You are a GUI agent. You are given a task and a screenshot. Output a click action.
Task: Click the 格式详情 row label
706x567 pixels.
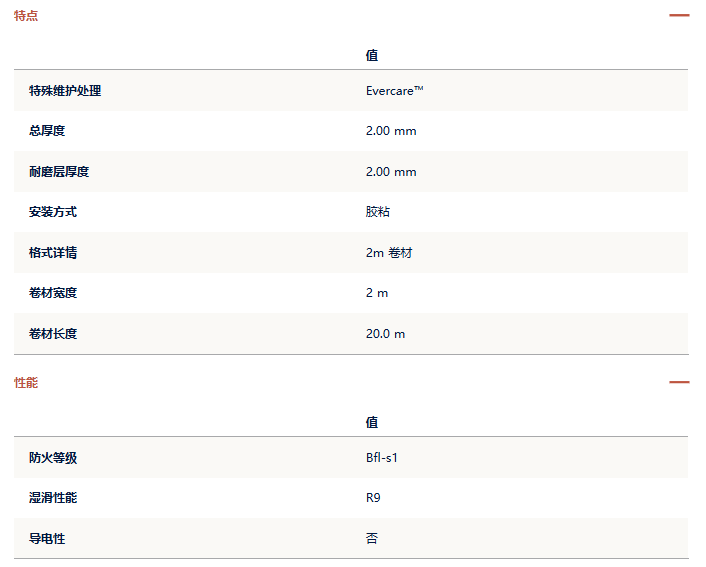(53, 253)
